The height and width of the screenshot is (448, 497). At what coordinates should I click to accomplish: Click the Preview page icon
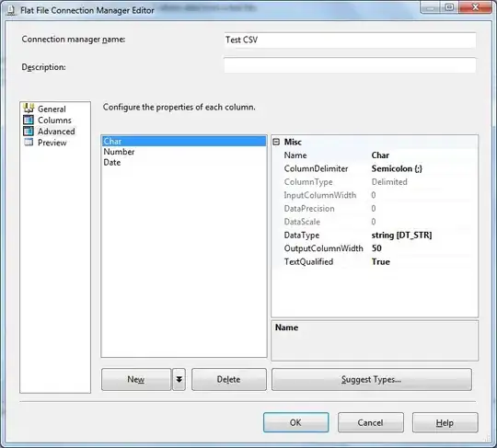pyautogui.click(x=29, y=142)
